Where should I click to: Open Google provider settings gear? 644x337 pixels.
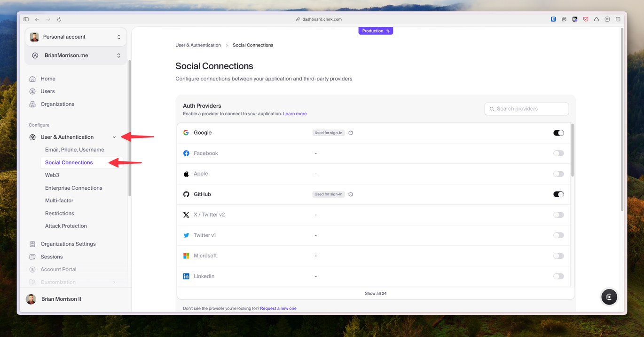tap(351, 133)
